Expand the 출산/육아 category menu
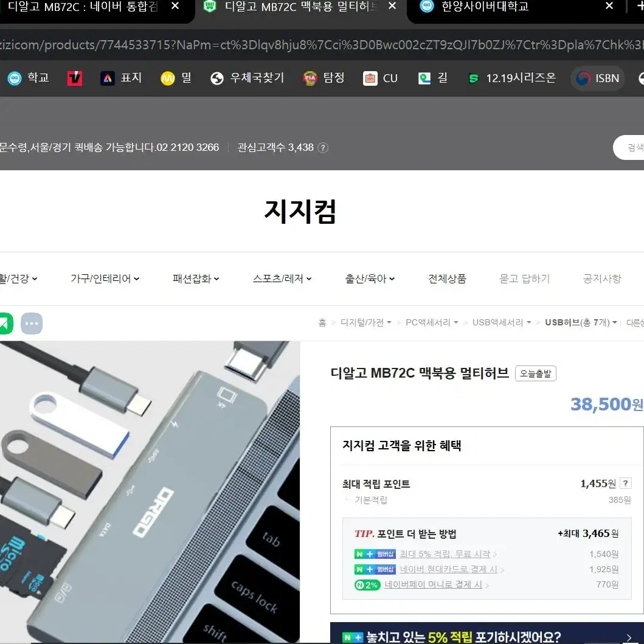Screen dimensions: 644x644 pyautogui.click(x=370, y=279)
